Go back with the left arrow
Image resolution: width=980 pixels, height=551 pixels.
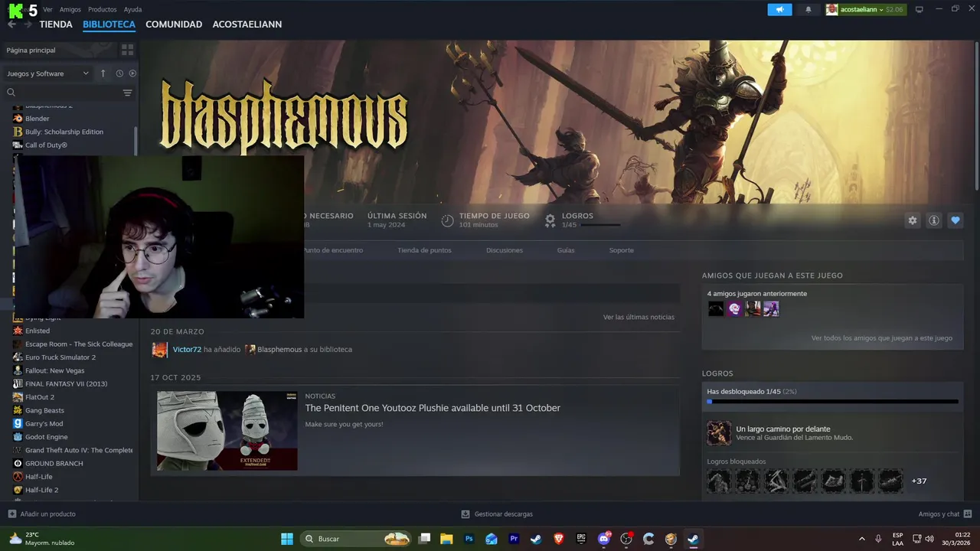[x=11, y=24]
